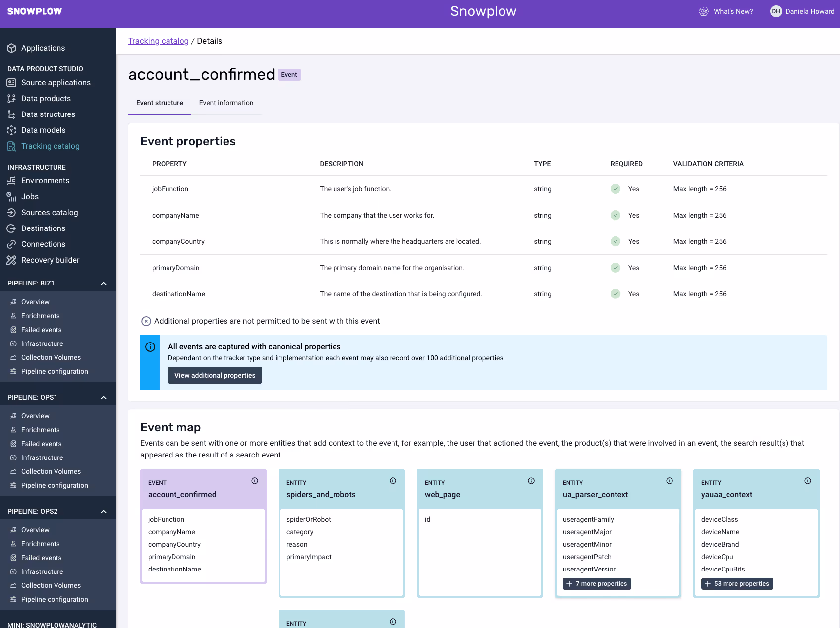
Task: Click the primaryDomain property name in table
Action: point(176,268)
